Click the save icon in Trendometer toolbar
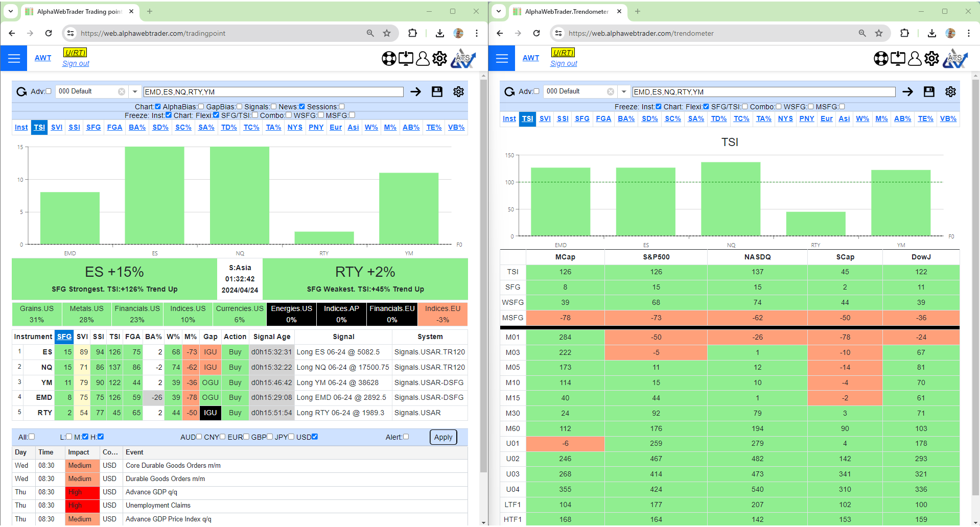The width and height of the screenshot is (980, 527). tap(928, 92)
